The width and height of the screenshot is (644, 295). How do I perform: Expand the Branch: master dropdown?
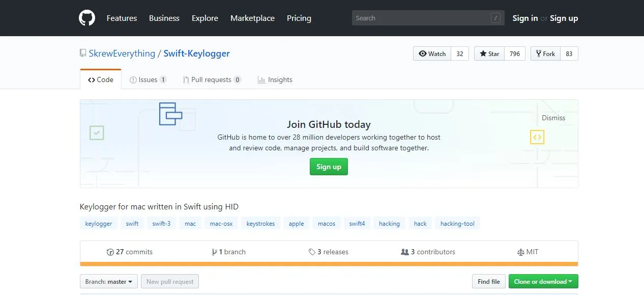[x=109, y=281]
